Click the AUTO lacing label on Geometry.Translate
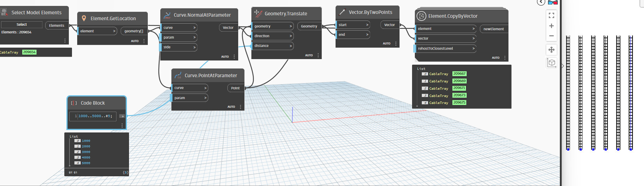This screenshot has width=644, height=186. pyautogui.click(x=309, y=55)
